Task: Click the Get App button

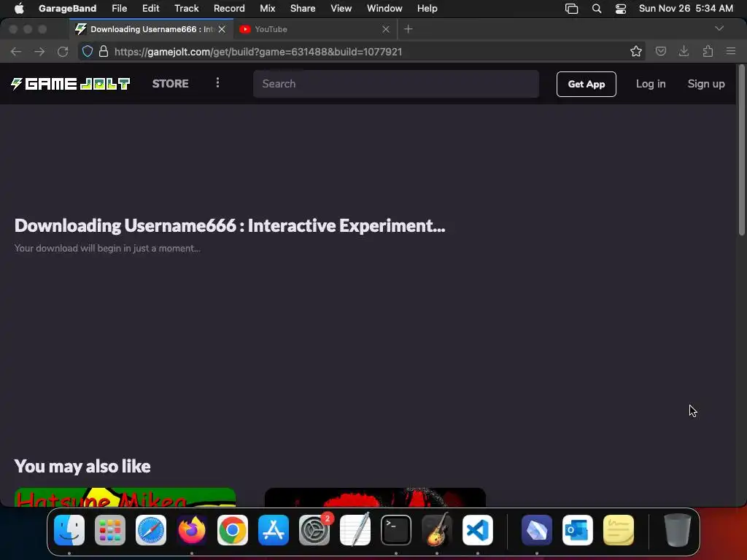Action: (586, 85)
